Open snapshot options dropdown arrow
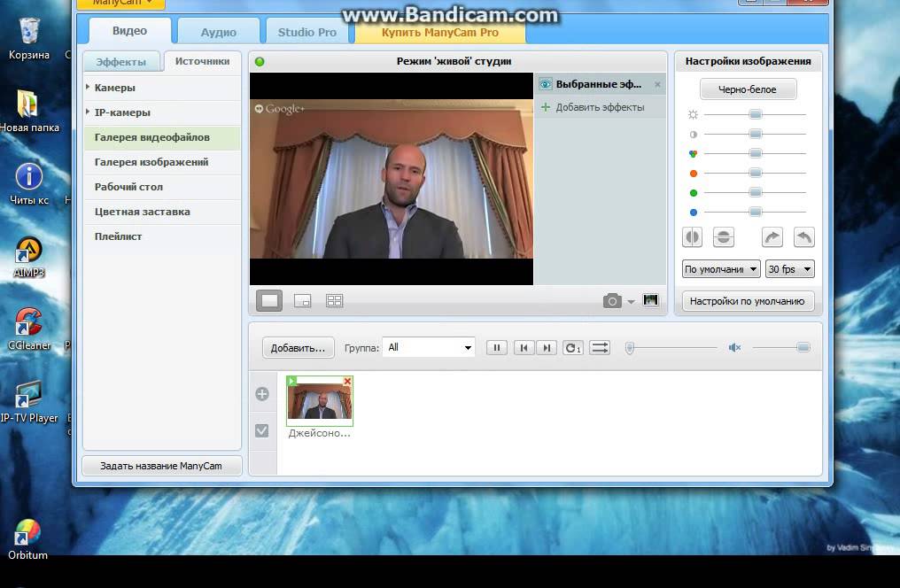 [x=631, y=302]
